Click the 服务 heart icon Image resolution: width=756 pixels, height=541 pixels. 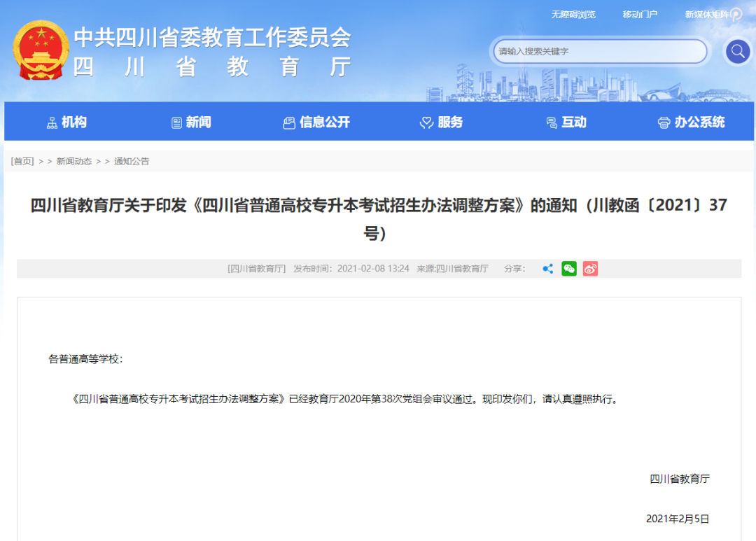pyautogui.click(x=427, y=123)
